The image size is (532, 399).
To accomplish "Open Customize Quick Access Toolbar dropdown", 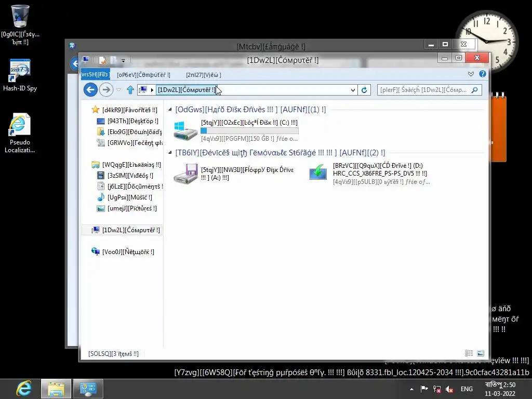I will coord(123,61).
